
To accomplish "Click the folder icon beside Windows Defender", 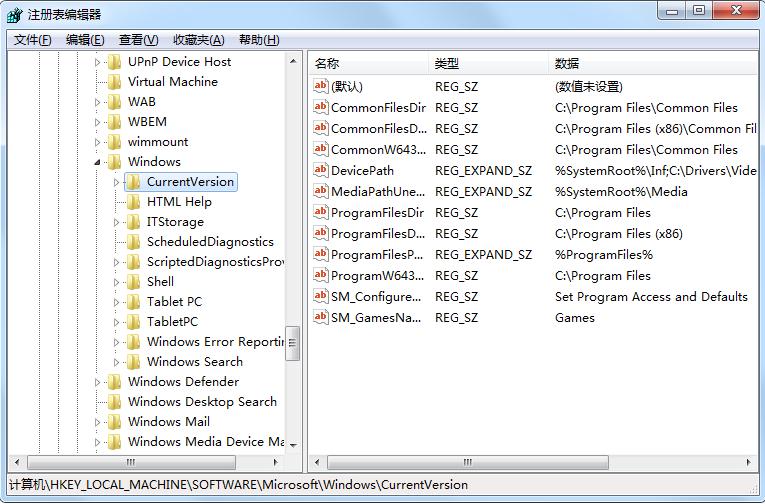I will click(114, 382).
